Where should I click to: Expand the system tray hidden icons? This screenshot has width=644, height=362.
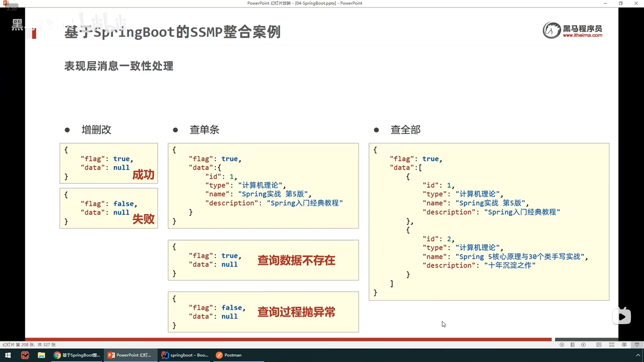point(638,355)
